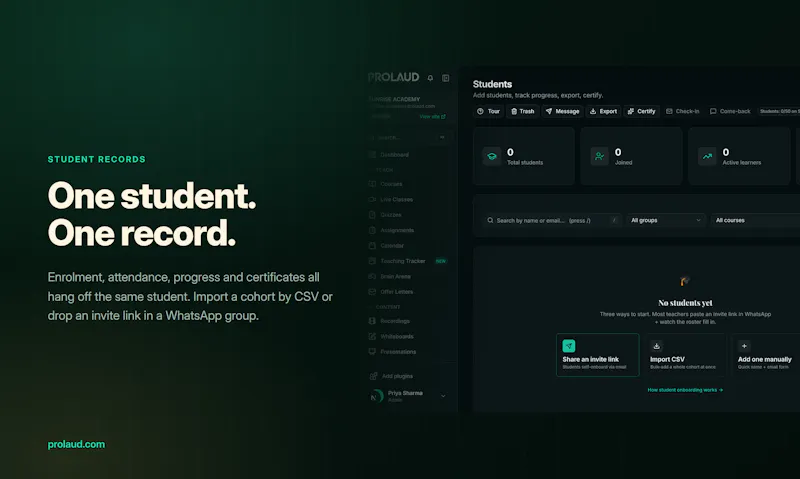
Task: Expand the Priya Sharma account chevron
Action: pos(443,396)
